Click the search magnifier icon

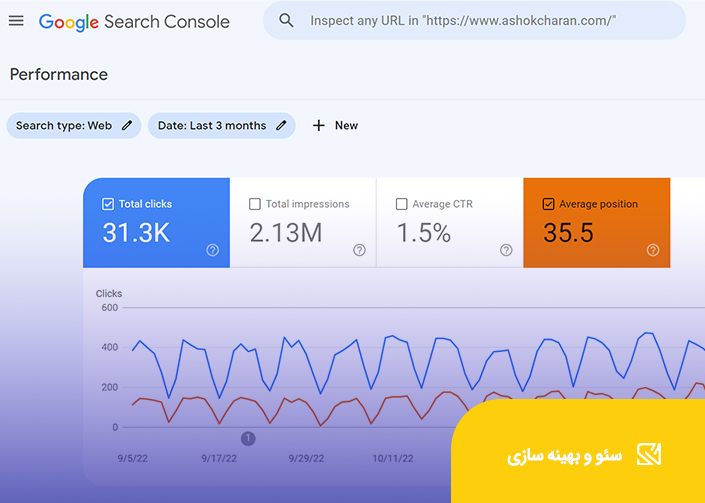[286, 21]
